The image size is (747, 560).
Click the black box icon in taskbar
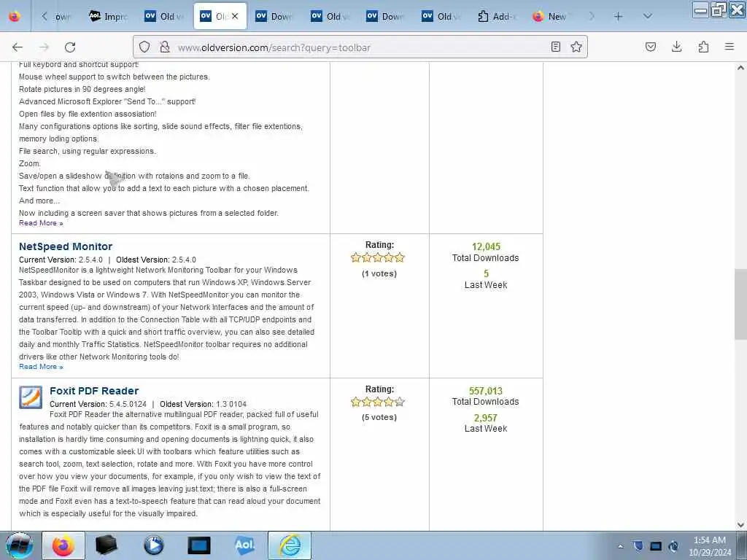tap(107, 545)
